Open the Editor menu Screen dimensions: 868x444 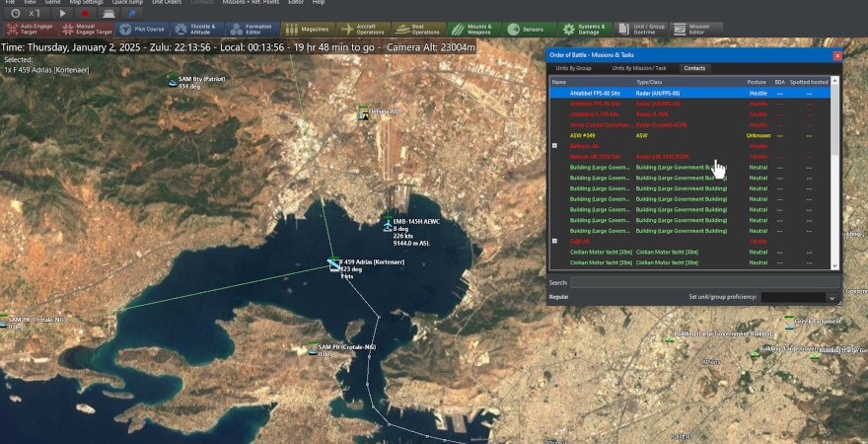coord(296,2)
